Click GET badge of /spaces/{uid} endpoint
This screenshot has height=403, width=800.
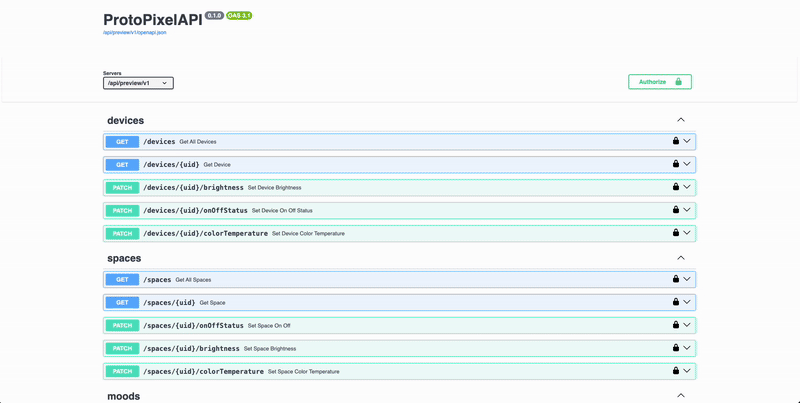122,303
